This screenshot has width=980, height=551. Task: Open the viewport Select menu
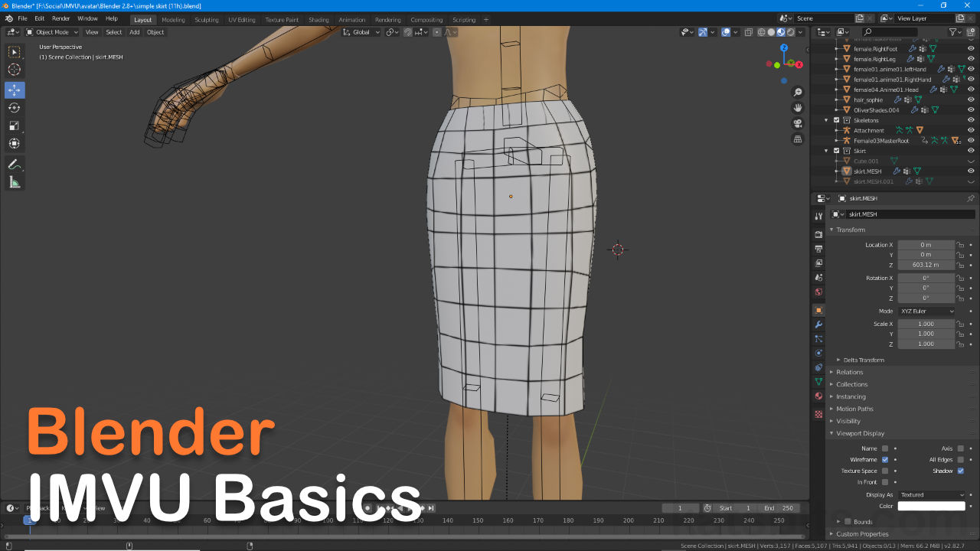(114, 32)
